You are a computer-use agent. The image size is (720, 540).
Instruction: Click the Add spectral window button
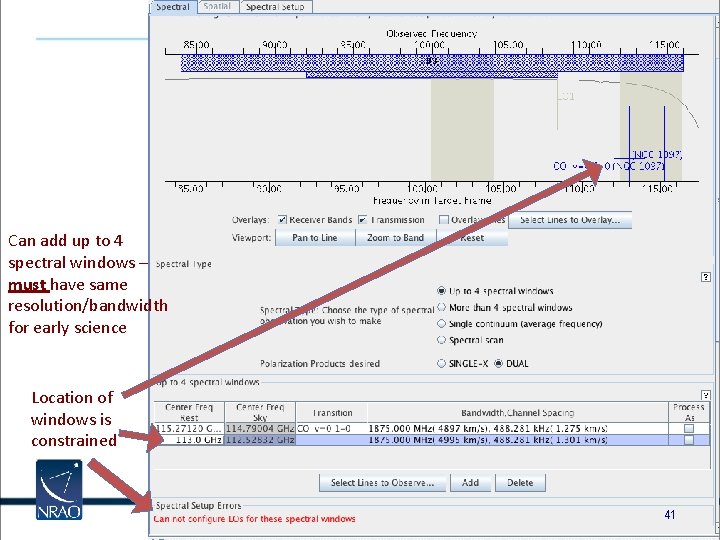coord(470,483)
